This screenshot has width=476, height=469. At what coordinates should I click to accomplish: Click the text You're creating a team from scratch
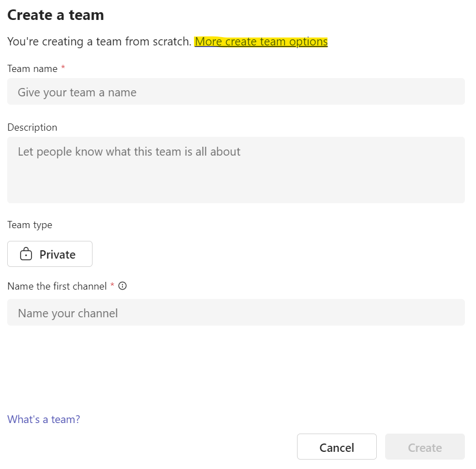click(99, 42)
